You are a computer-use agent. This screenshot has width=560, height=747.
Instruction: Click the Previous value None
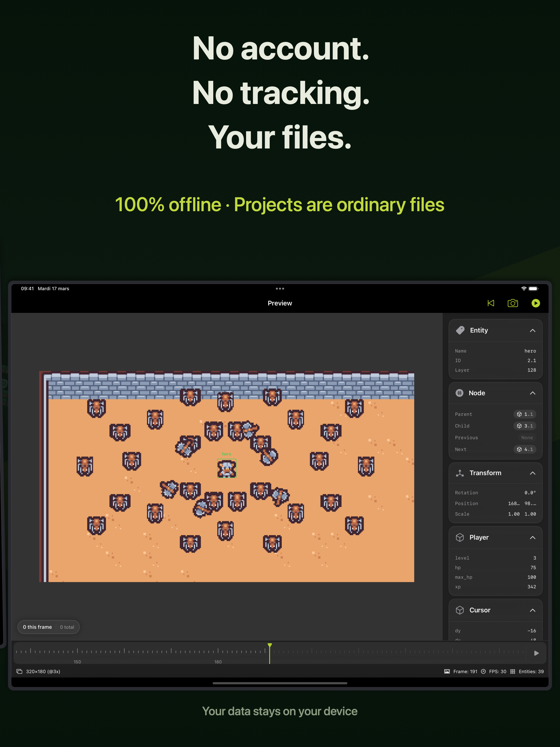point(527,437)
